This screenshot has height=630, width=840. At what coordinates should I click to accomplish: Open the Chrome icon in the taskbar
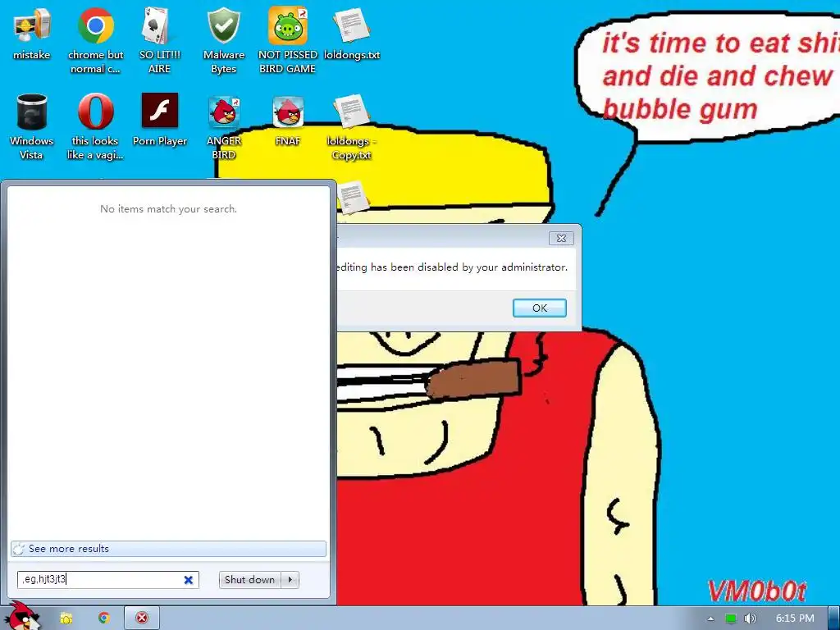[x=104, y=619]
